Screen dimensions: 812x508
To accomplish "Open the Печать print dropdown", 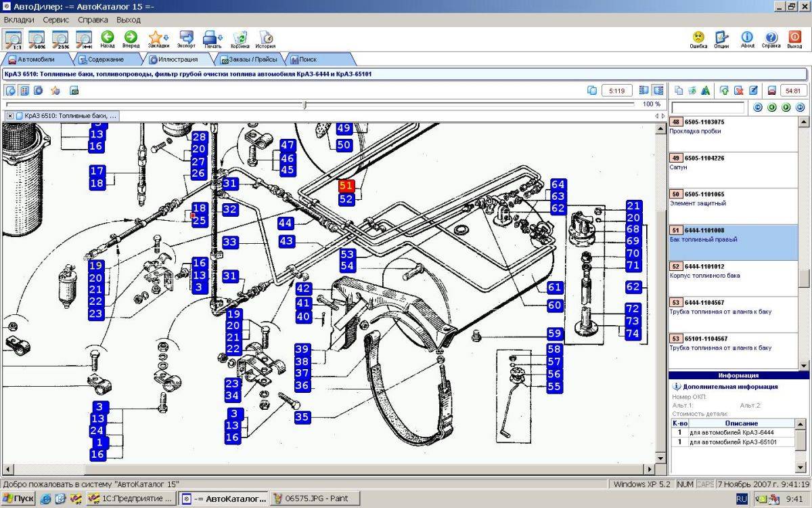I will (213, 39).
